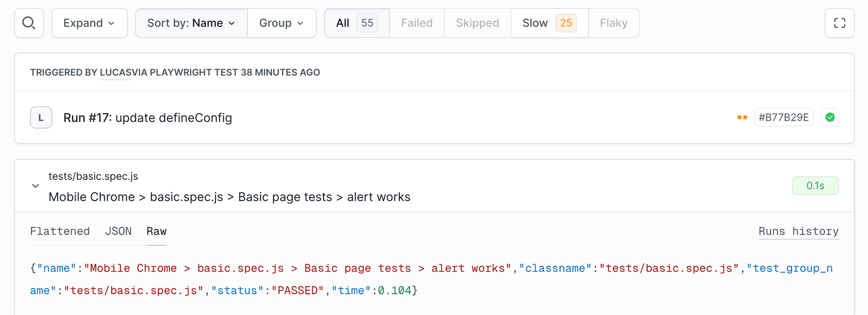The width and height of the screenshot is (868, 315).
Task: Open the search magnifier icon
Action: point(29,23)
